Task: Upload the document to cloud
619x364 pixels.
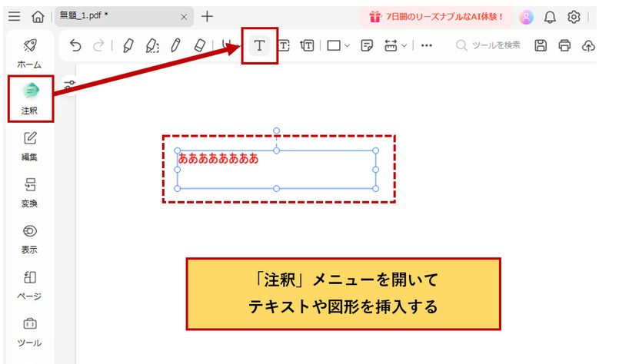Action: (588, 46)
